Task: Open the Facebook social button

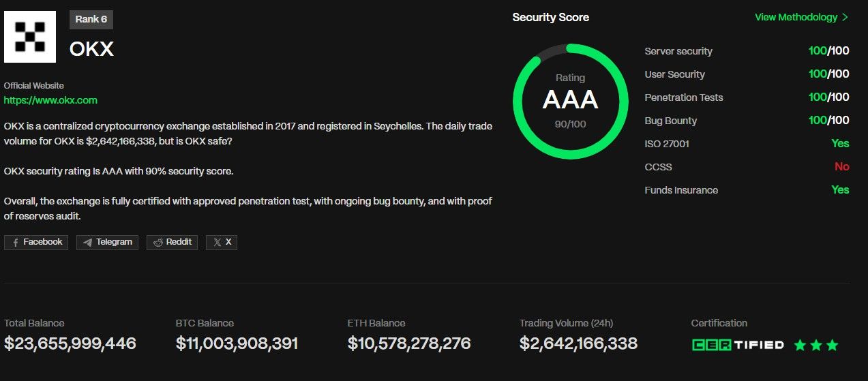Action: (36, 242)
